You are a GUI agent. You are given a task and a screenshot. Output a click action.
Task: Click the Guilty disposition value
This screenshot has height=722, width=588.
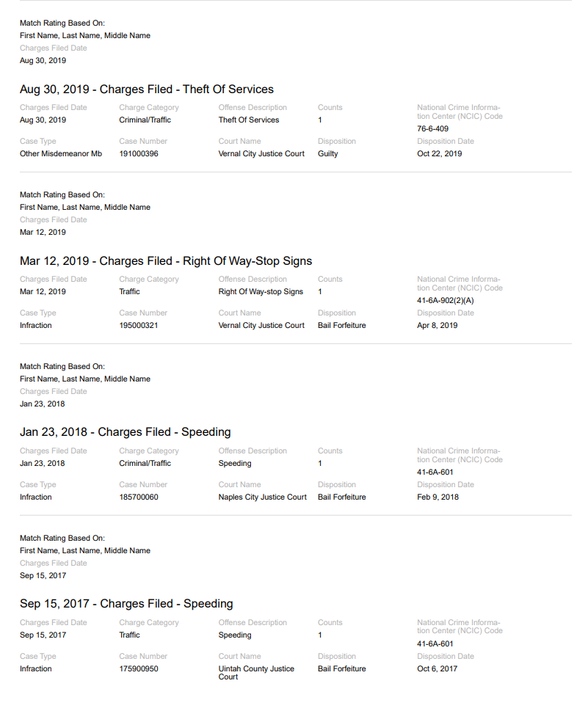coord(327,154)
